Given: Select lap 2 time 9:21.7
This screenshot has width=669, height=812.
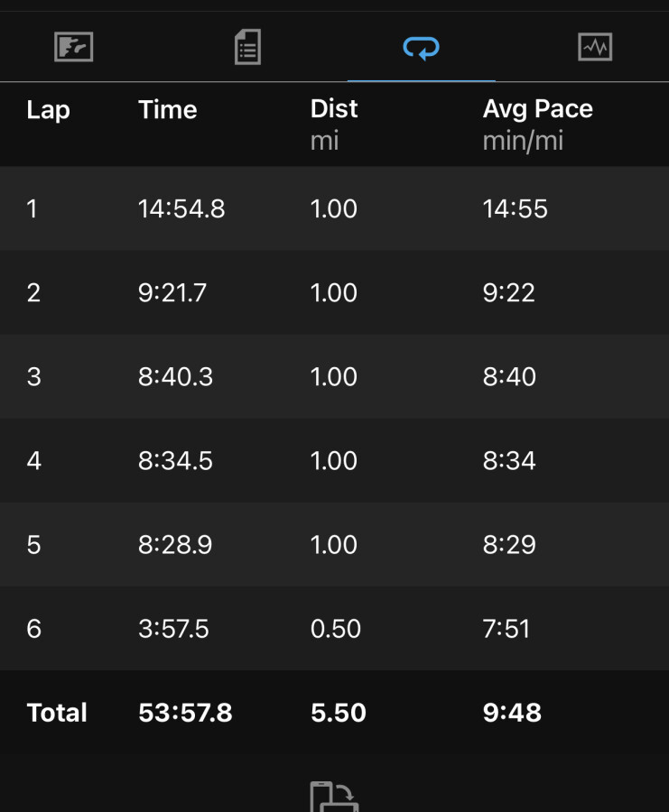Looking at the screenshot, I should coord(172,292).
